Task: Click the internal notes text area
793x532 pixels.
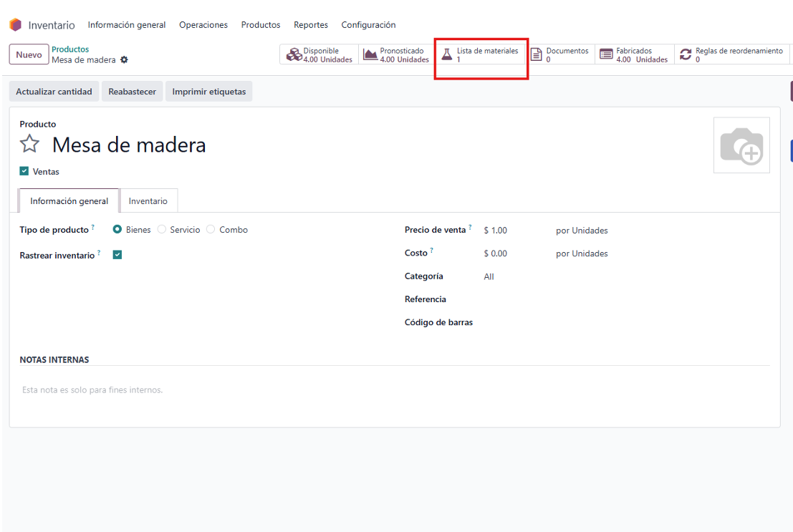Action: pos(395,390)
